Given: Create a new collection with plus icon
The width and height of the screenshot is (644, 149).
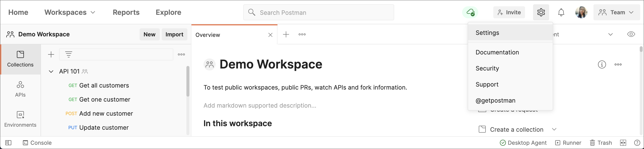Looking at the screenshot, I should tap(51, 54).
